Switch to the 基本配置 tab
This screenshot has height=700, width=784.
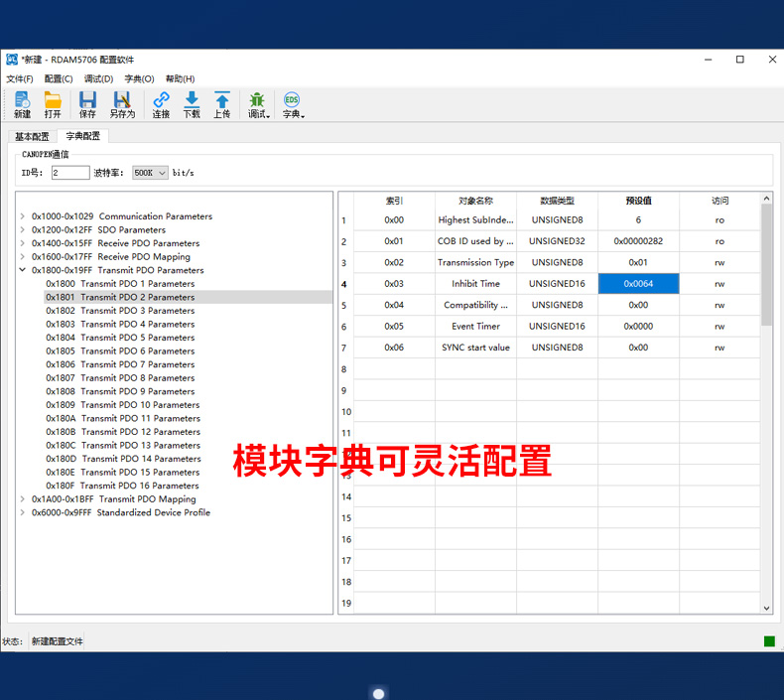(32, 137)
